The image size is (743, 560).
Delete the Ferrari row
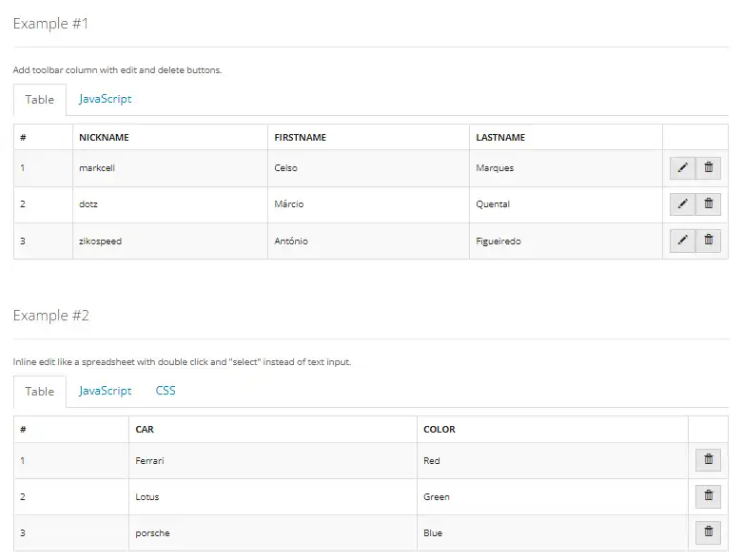pos(708,460)
